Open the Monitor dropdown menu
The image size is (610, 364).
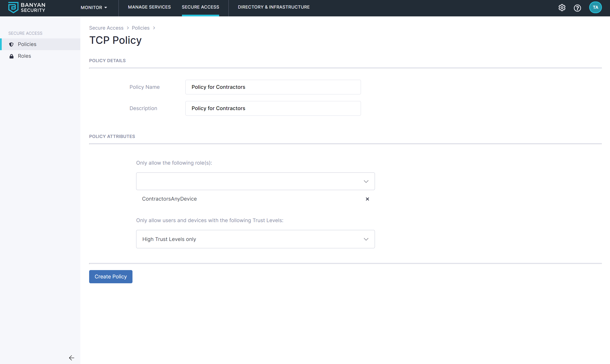[x=94, y=8]
